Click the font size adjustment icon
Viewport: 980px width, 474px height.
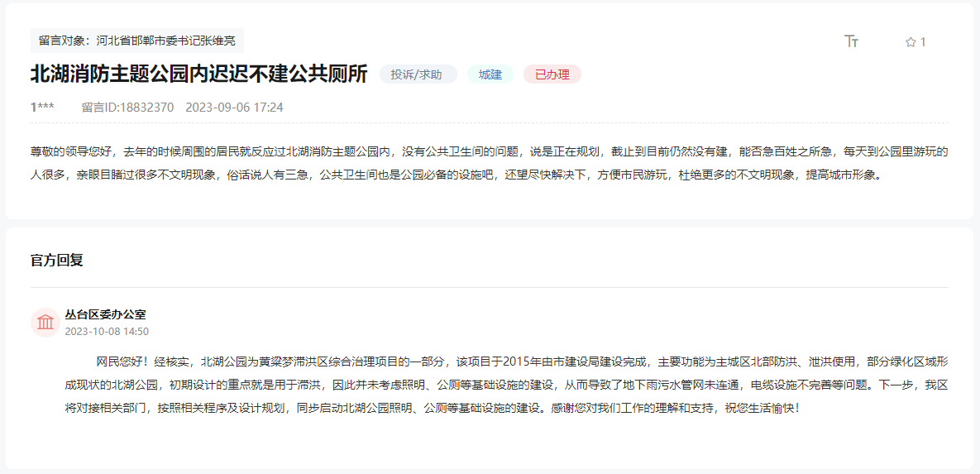click(x=851, y=41)
